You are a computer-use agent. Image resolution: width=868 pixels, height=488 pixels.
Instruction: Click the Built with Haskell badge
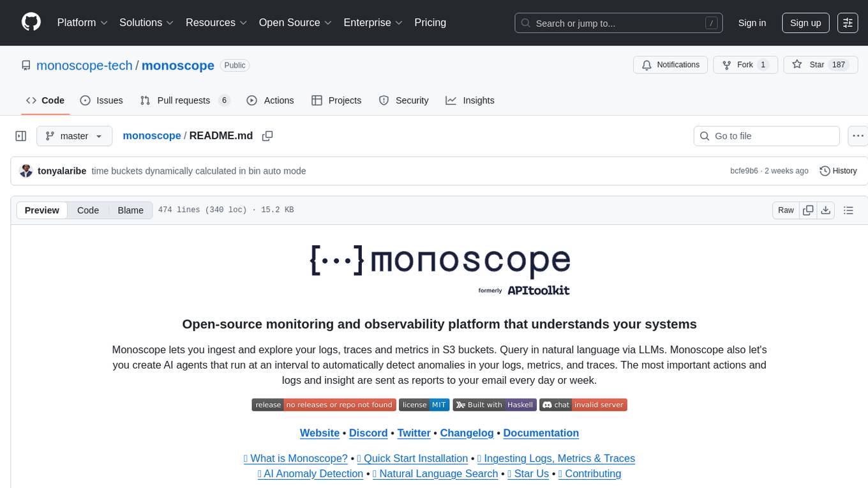click(495, 404)
